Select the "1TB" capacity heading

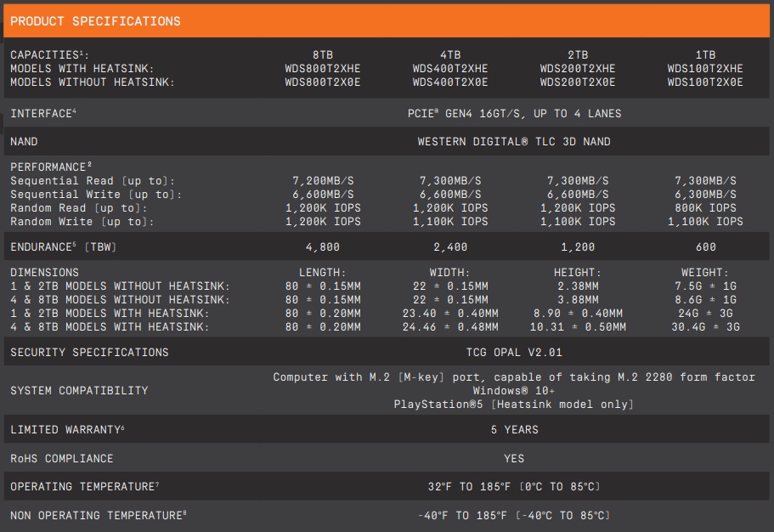(x=705, y=55)
